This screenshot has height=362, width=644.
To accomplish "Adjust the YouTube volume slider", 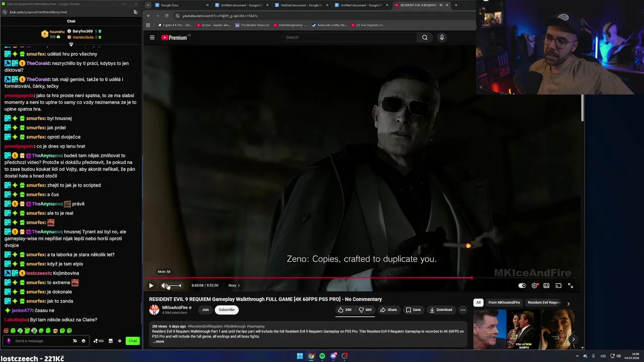I will [175, 286].
